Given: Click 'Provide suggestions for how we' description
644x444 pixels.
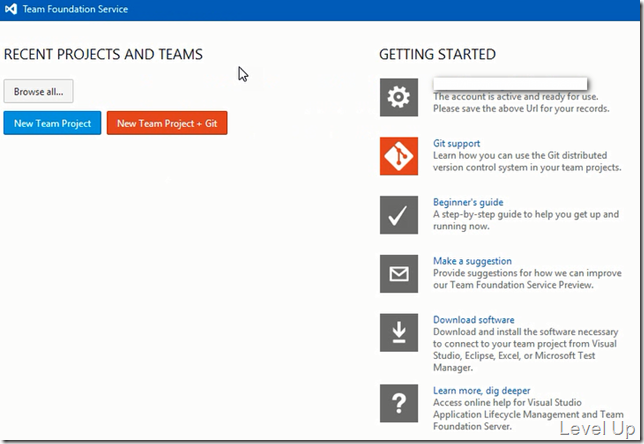Looking at the screenshot, I should point(527,279).
